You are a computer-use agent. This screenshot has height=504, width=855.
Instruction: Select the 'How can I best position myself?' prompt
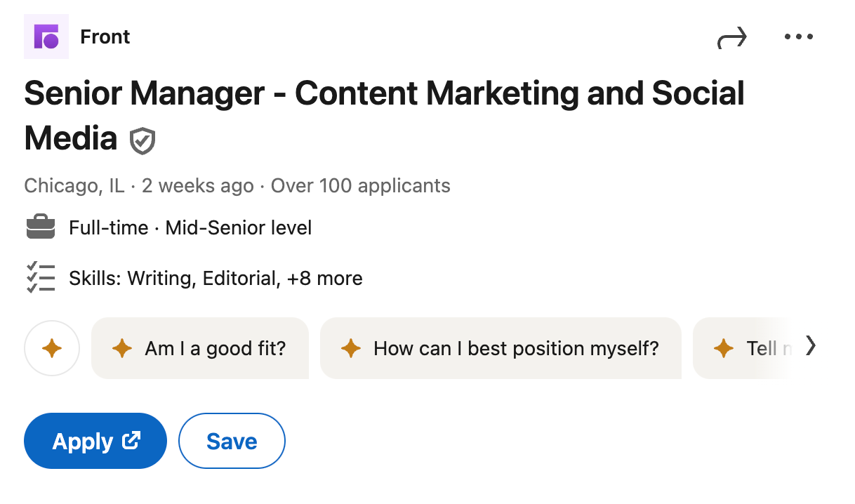pos(501,348)
